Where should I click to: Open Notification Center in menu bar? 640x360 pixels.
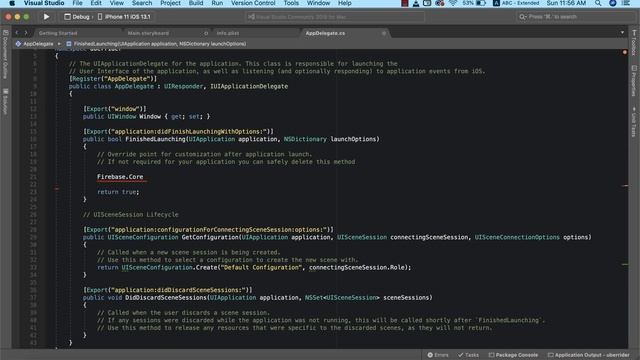(626, 3)
